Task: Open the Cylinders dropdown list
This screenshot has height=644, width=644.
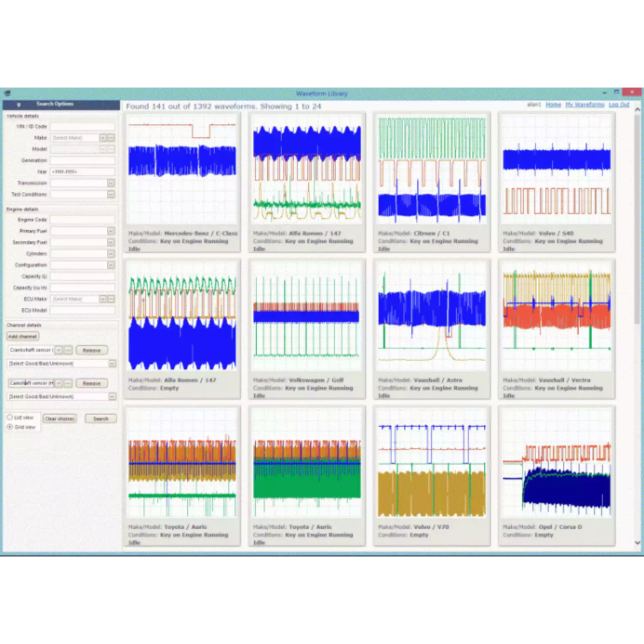Action: tap(111, 254)
